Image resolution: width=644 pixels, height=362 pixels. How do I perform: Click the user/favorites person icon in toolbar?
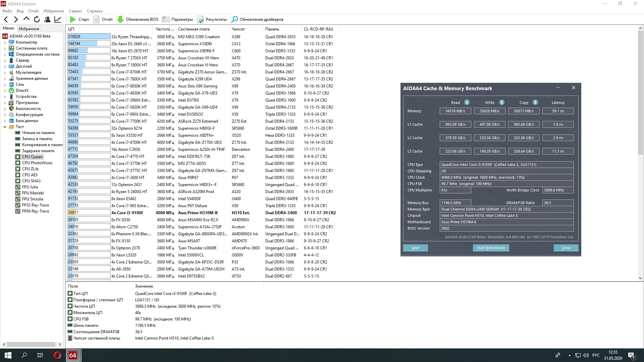point(47,19)
